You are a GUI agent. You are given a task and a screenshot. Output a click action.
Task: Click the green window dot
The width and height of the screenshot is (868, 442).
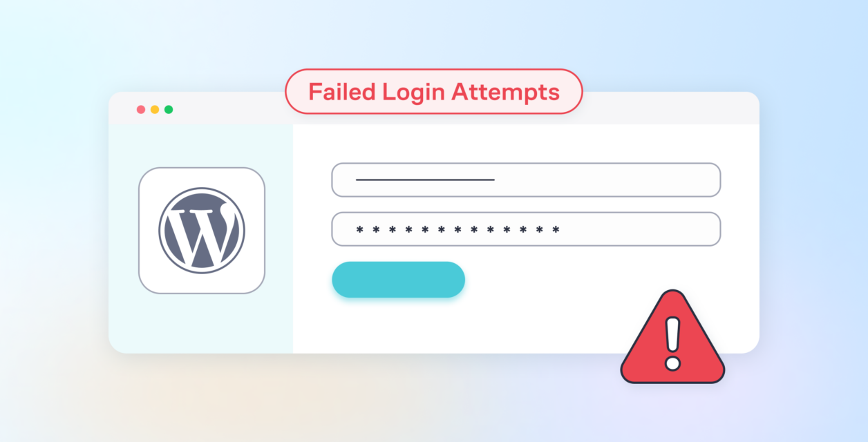169,109
